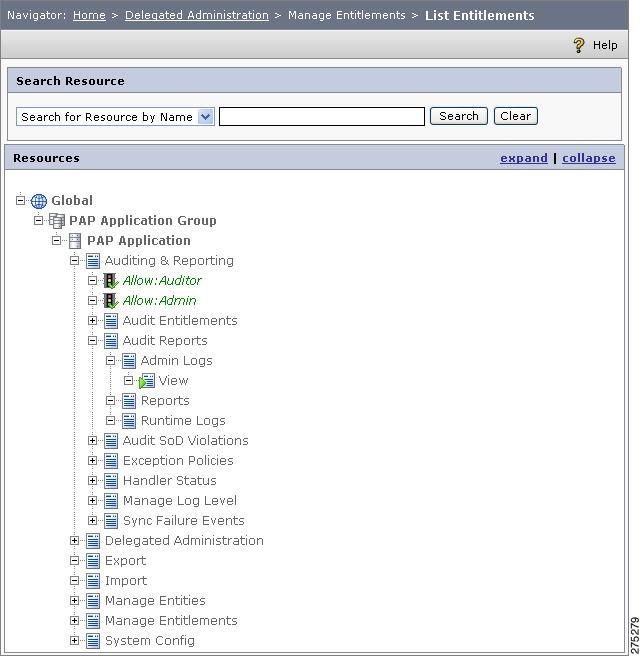Click the Handler Status resource icon
The image size is (642, 656).
pos(111,481)
